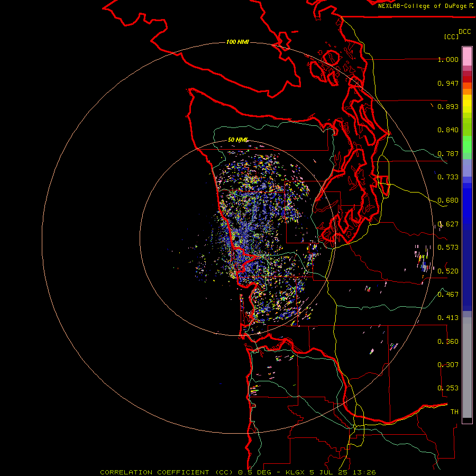Select the 0.627 scale value
The height and width of the screenshot is (476, 476).
pyautogui.click(x=448, y=224)
